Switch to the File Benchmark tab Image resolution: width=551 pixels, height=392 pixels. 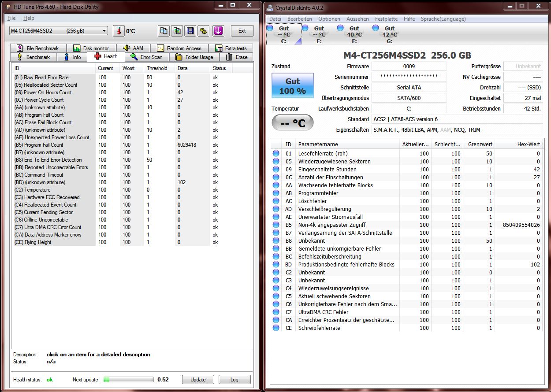[x=37, y=48]
